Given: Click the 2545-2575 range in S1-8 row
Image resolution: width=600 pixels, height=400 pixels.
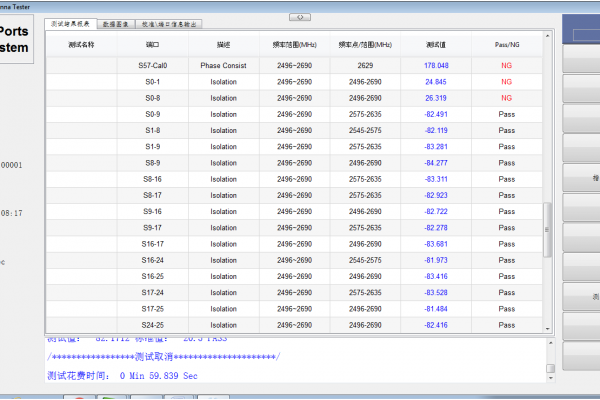Looking at the screenshot, I should point(365,131).
